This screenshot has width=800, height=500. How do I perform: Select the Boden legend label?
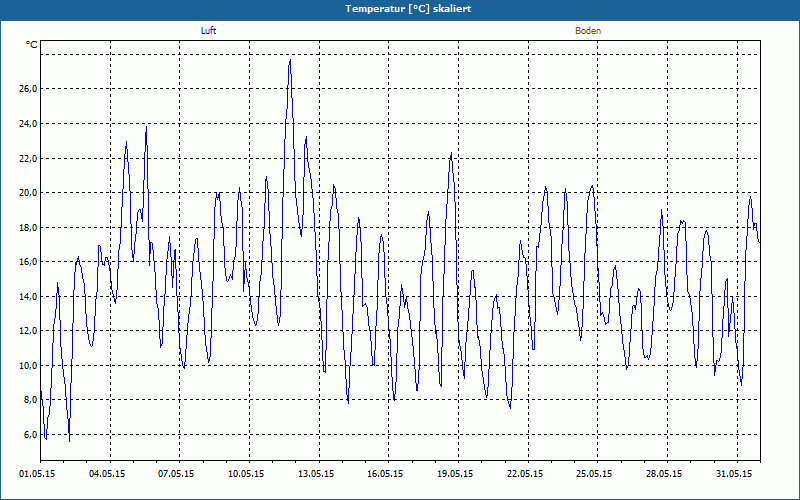point(588,31)
